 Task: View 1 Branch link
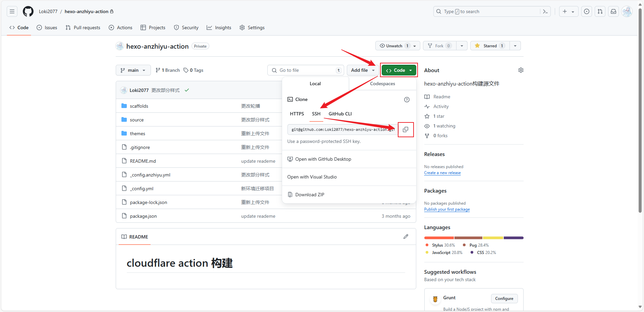pos(168,70)
